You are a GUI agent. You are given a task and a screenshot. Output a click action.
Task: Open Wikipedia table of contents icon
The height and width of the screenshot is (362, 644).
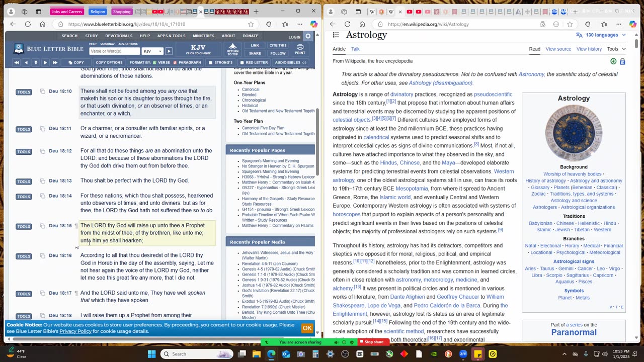(336, 35)
